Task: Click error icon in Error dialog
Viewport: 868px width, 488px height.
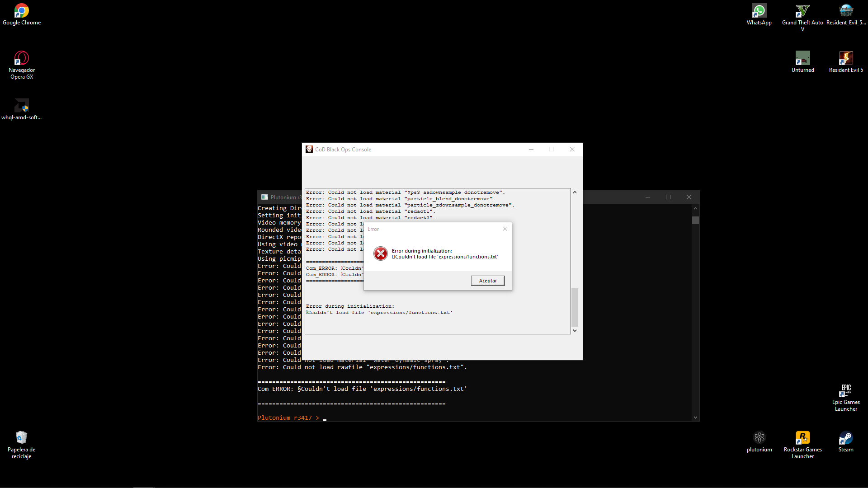Action: click(381, 253)
